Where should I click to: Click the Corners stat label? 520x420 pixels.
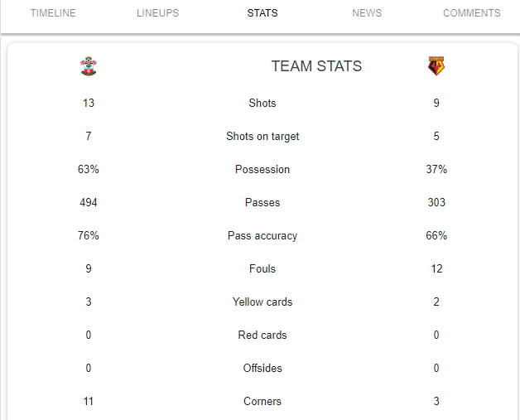262,402
